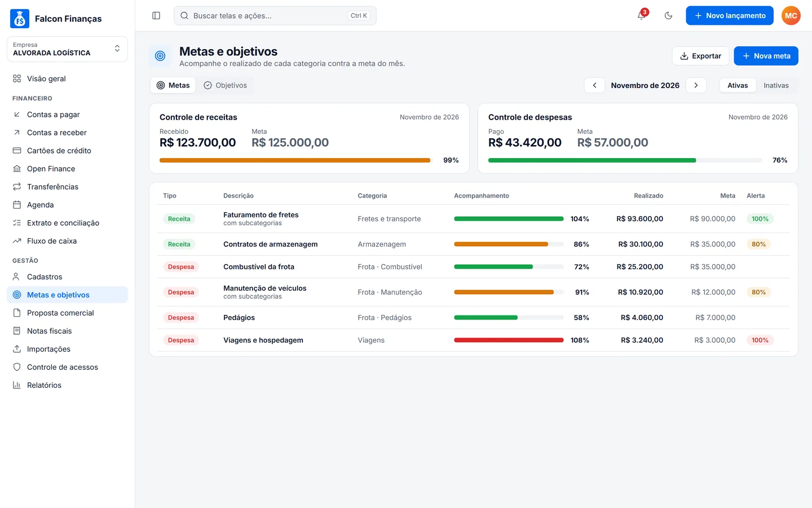This screenshot has width=812, height=508.
Task: Click the Acompanhamento column header
Action: (482, 196)
